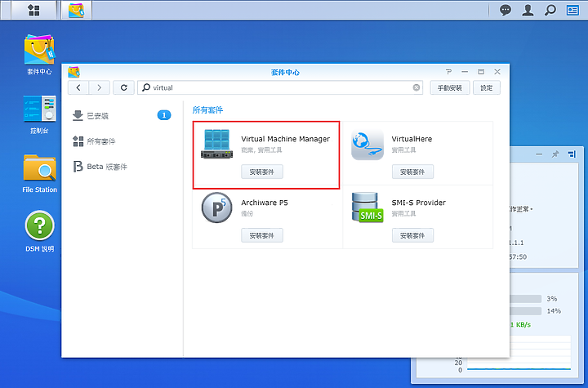Image resolution: width=588 pixels, height=388 pixels.
Task: Install the SMI-S Provider package
Action: (412, 235)
